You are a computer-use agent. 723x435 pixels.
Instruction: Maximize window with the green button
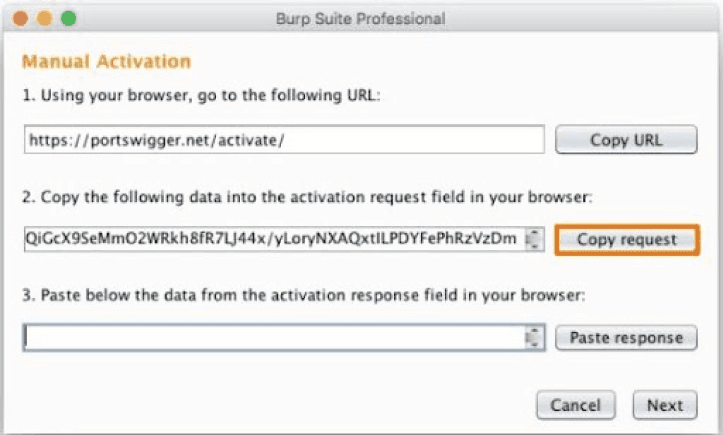[68, 18]
